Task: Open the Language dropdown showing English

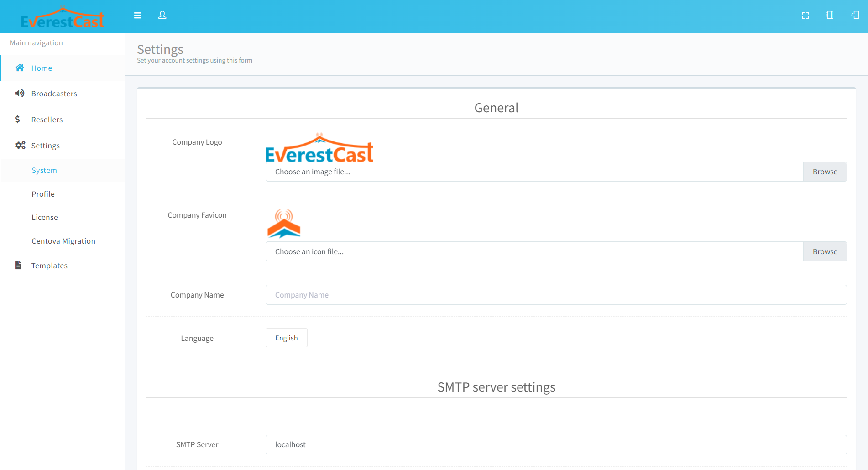Action: pyautogui.click(x=287, y=338)
